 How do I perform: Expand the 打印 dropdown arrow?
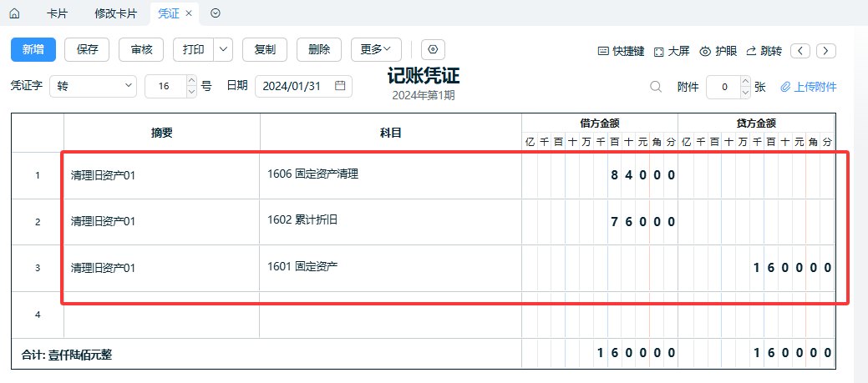(223, 49)
